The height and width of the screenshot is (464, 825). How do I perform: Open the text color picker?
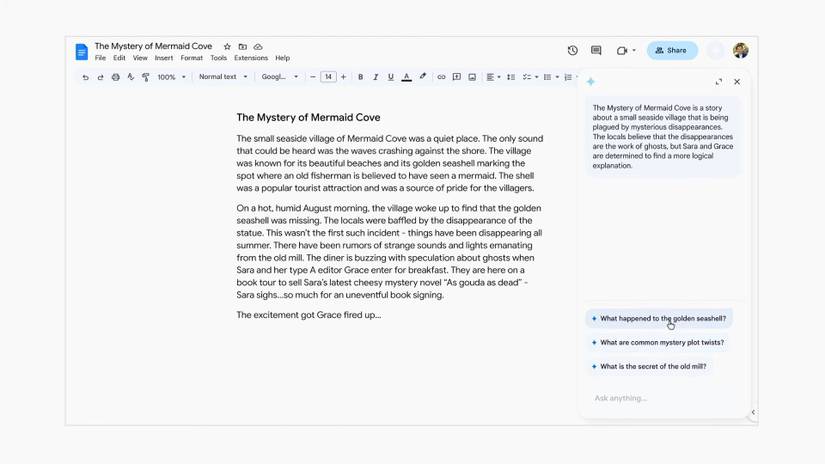click(x=406, y=77)
